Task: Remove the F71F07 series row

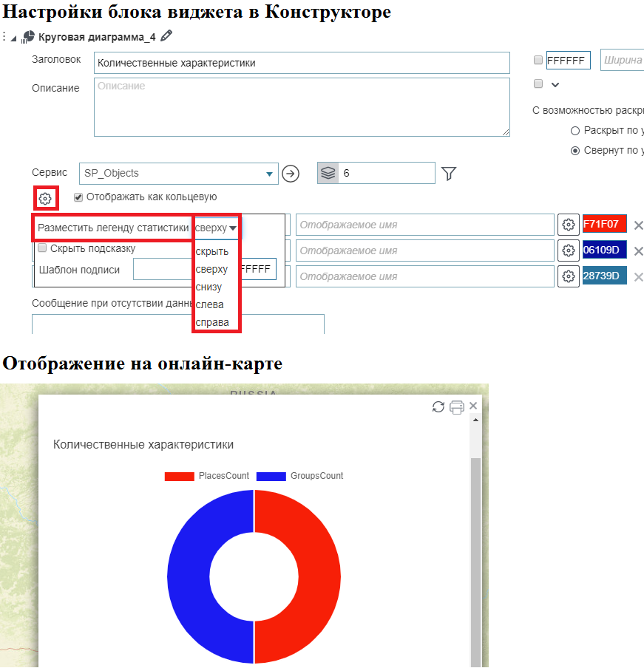Action: [638, 225]
